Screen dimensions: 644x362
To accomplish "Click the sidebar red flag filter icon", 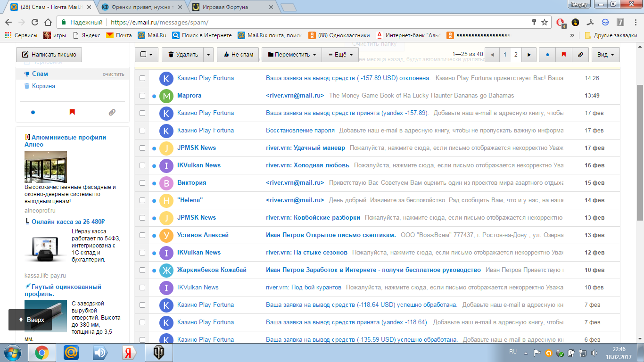I will (x=72, y=112).
